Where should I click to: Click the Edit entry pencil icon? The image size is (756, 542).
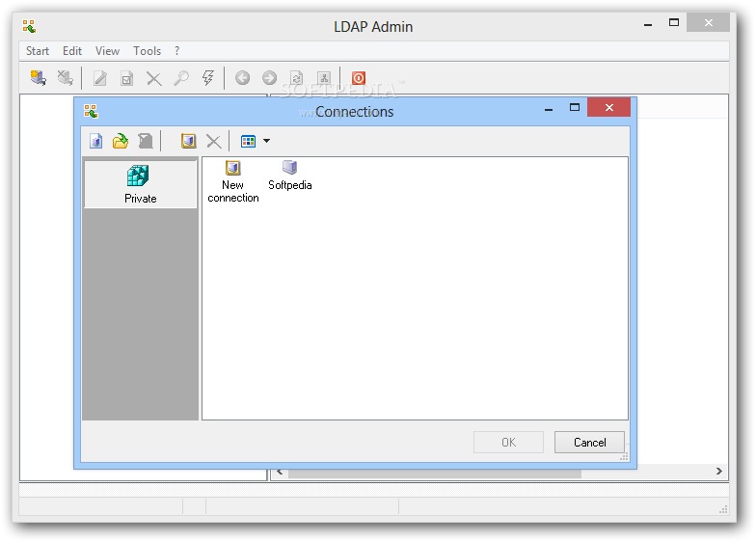coord(100,78)
